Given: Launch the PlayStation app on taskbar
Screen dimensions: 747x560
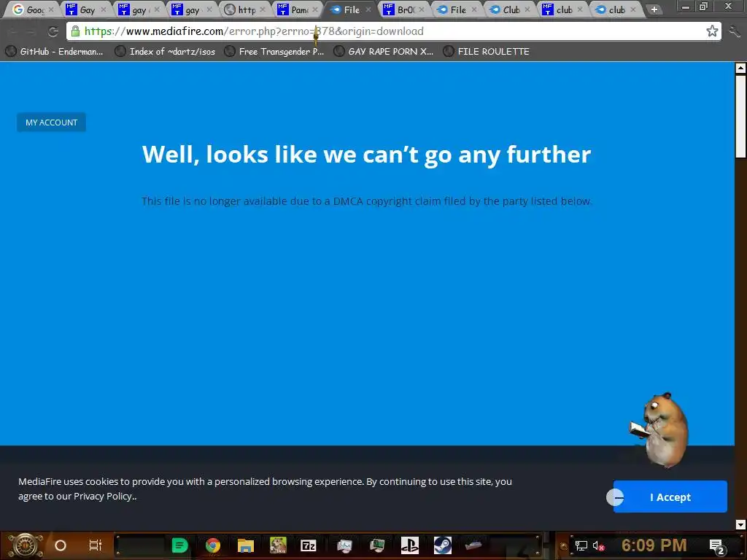Looking at the screenshot, I should [x=410, y=545].
